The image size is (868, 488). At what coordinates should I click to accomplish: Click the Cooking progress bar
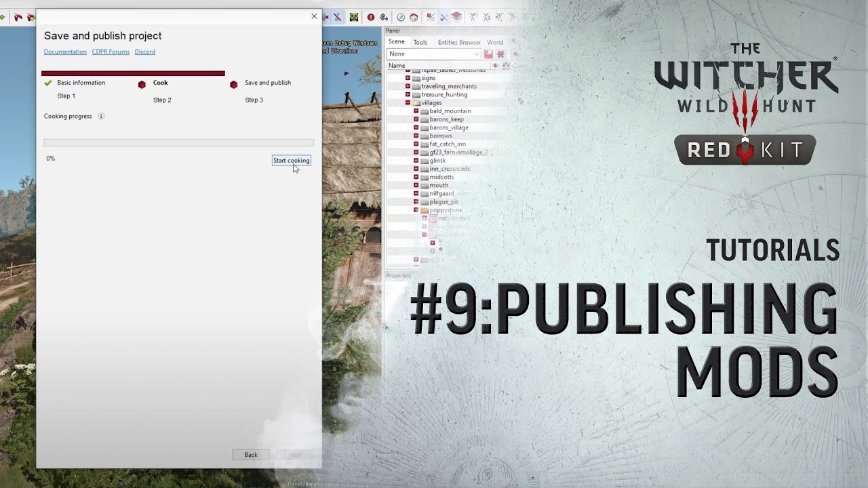tap(179, 143)
